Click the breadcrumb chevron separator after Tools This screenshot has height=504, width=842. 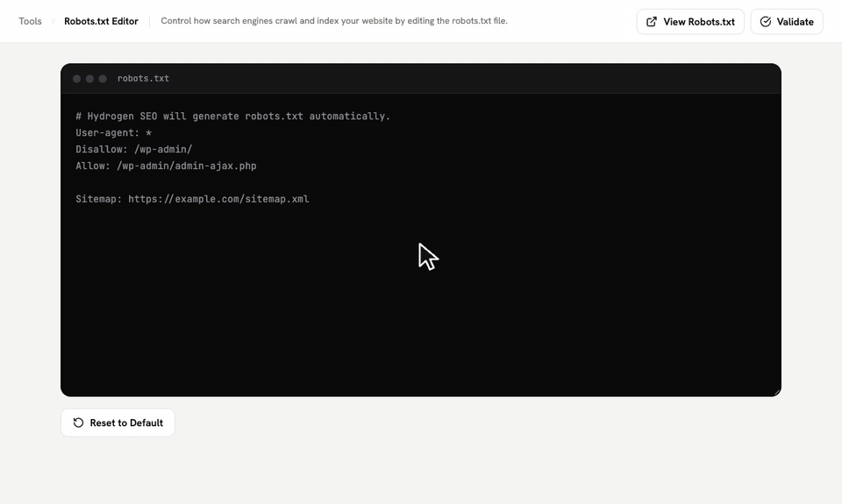click(x=53, y=21)
